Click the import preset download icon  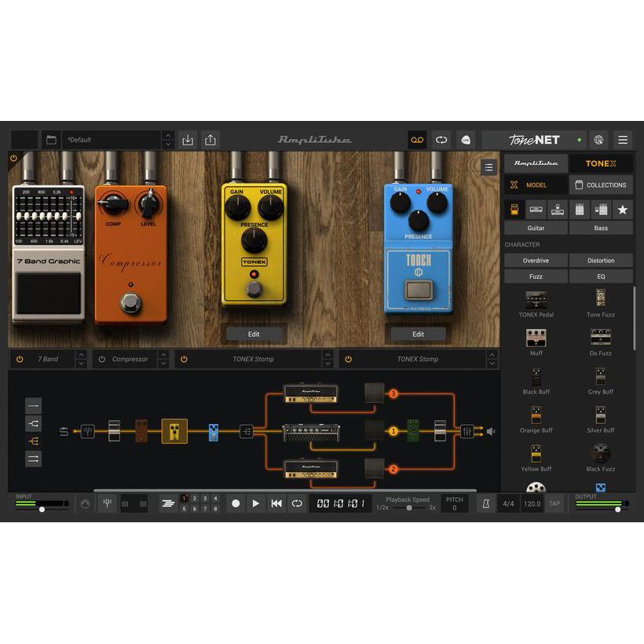(188, 140)
